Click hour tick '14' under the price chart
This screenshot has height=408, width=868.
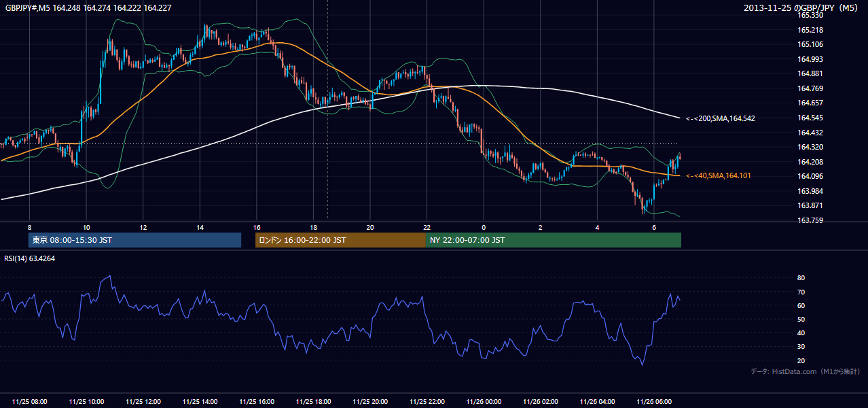pyautogui.click(x=200, y=227)
